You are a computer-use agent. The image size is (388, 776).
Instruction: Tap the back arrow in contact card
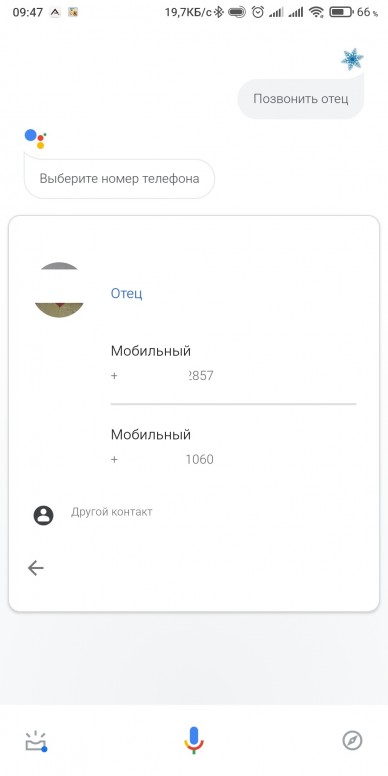[x=36, y=568]
